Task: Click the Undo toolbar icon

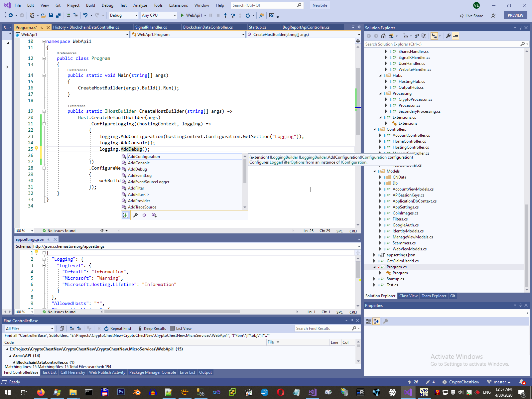Action: [85, 15]
